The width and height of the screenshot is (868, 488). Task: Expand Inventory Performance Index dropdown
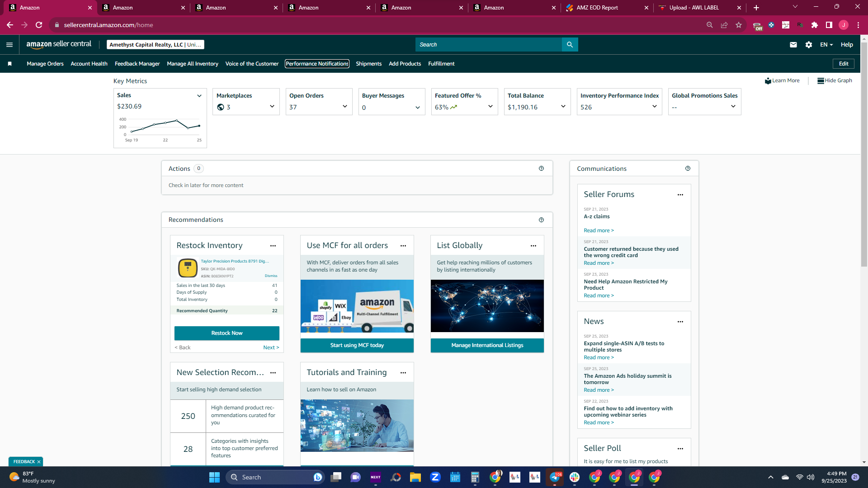point(655,107)
